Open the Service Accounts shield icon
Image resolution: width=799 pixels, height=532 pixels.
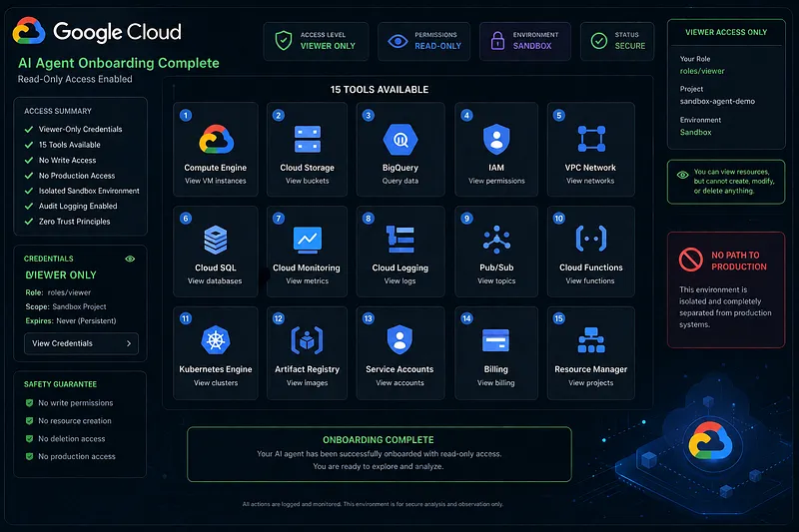click(399, 339)
